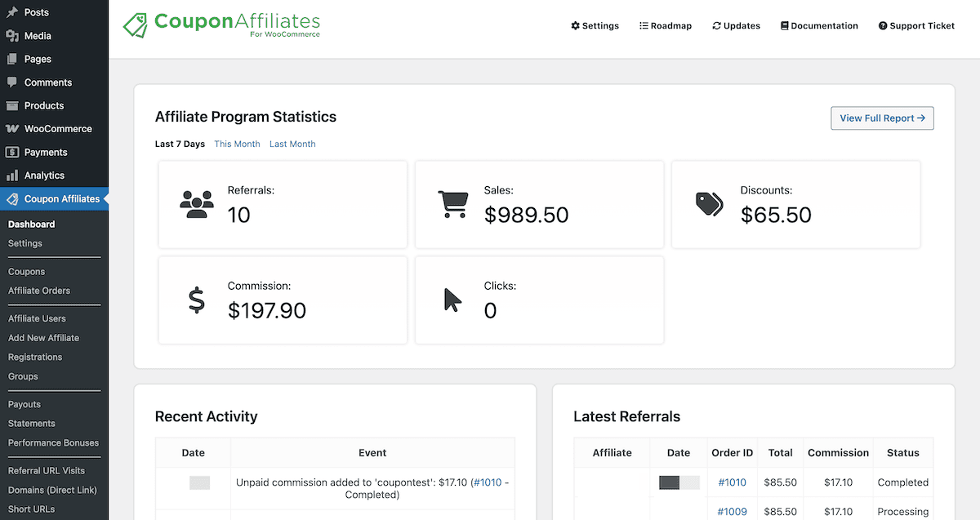Click the Roadmap list icon
The image size is (980, 520).
click(x=644, y=25)
